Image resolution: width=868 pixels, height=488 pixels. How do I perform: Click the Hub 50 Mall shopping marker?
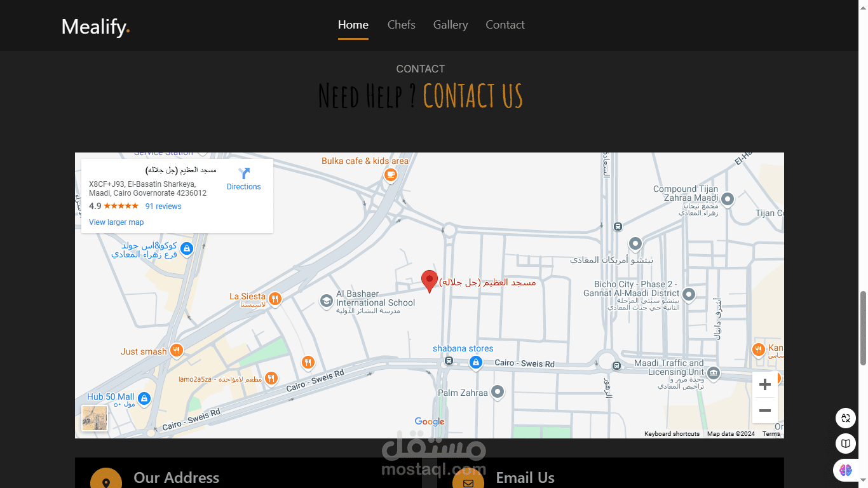pyautogui.click(x=144, y=398)
